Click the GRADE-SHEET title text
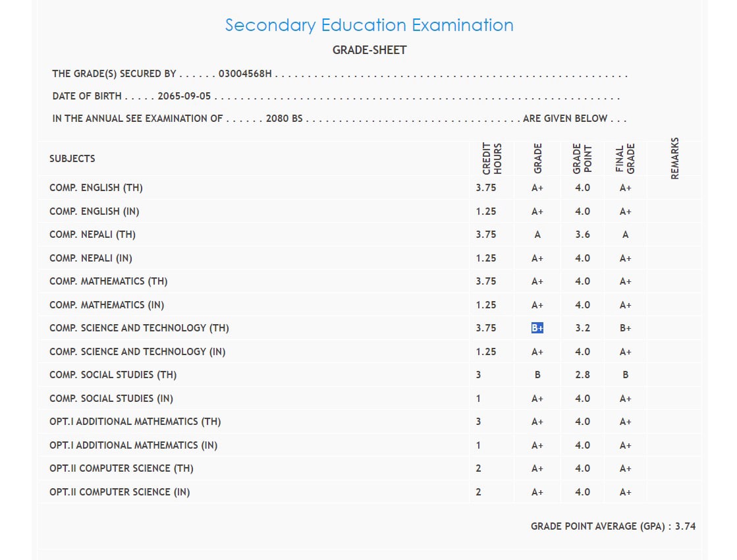The width and height of the screenshot is (737, 560). 369,50
